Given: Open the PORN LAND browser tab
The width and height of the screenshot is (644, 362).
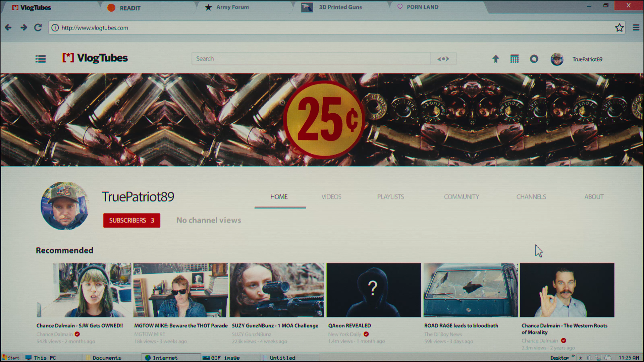Looking at the screenshot, I should (422, 7).
